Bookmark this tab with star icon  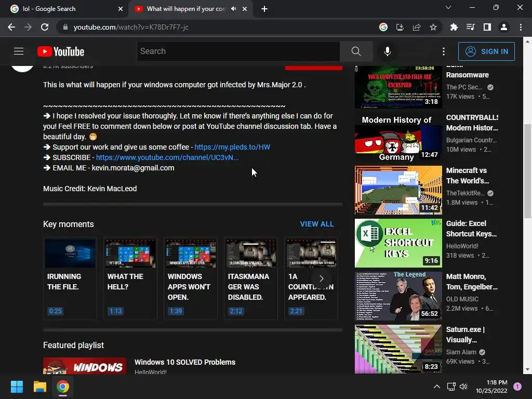[x=433, y=27]
